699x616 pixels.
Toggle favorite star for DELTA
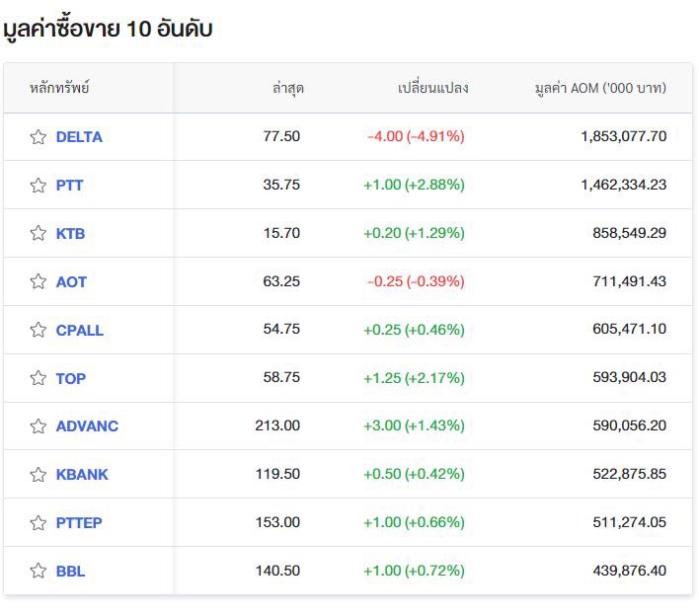pyautogui.click(x=39, y=137)
